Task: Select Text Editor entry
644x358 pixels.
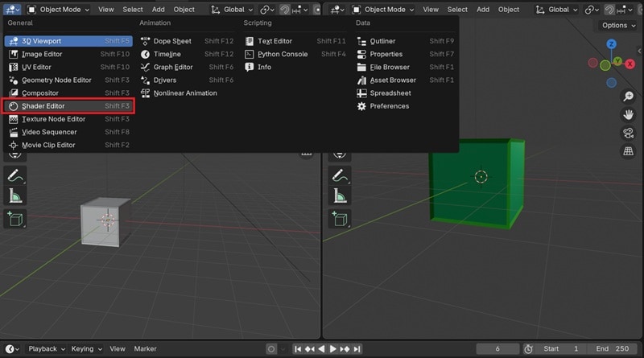Action: (x=295, y=41)
